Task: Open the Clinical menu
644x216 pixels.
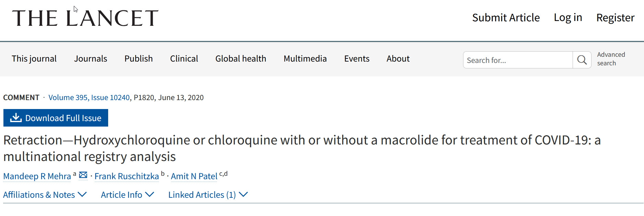Action: [184, 59]
